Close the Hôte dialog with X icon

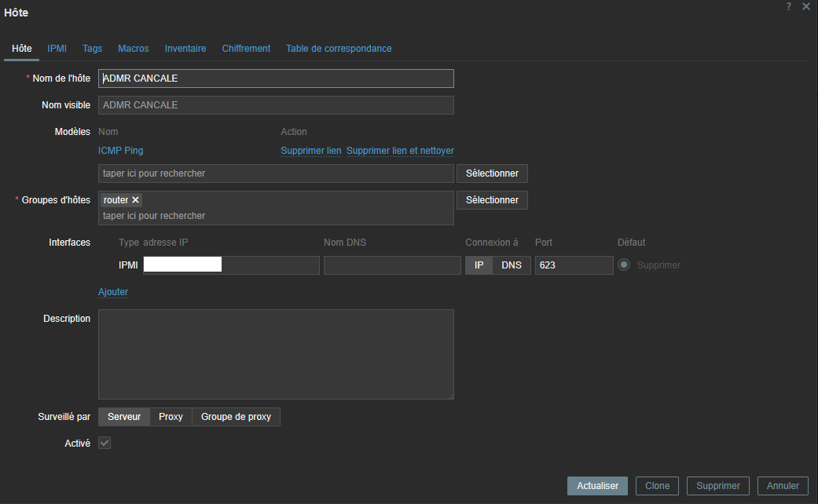click(x=806, y=7)
